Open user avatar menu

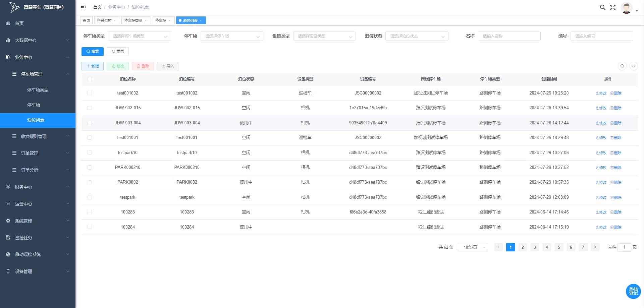click(627, 8)
